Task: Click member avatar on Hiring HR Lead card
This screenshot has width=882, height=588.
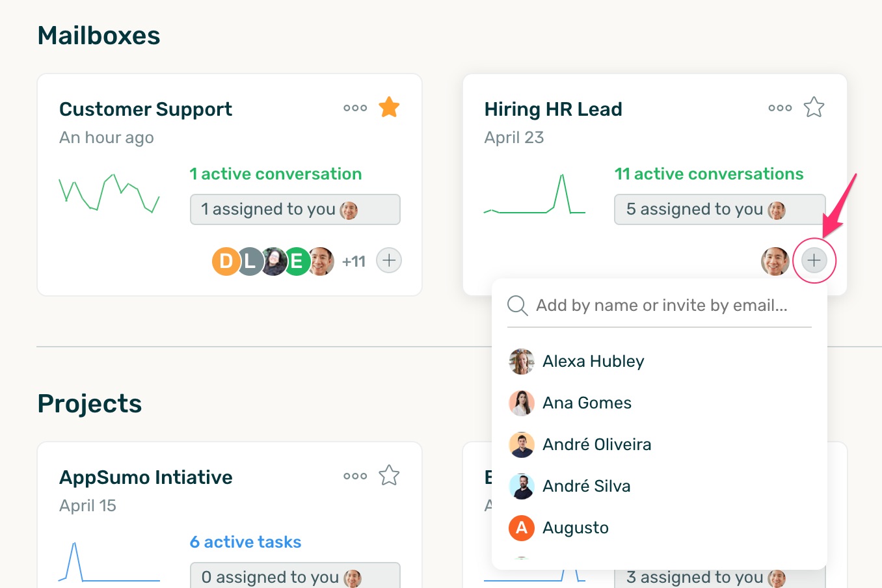Action: (775, 261)
